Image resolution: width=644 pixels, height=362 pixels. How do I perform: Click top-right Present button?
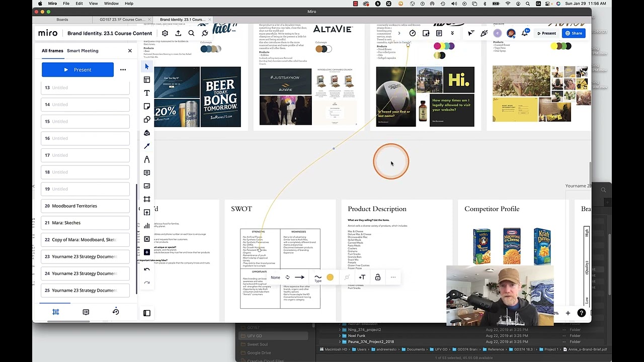(x=546, y=33)
